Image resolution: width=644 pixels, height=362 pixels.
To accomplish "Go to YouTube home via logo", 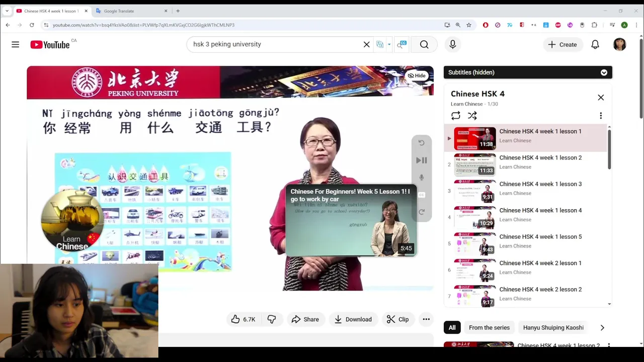I will coord(50,45).
